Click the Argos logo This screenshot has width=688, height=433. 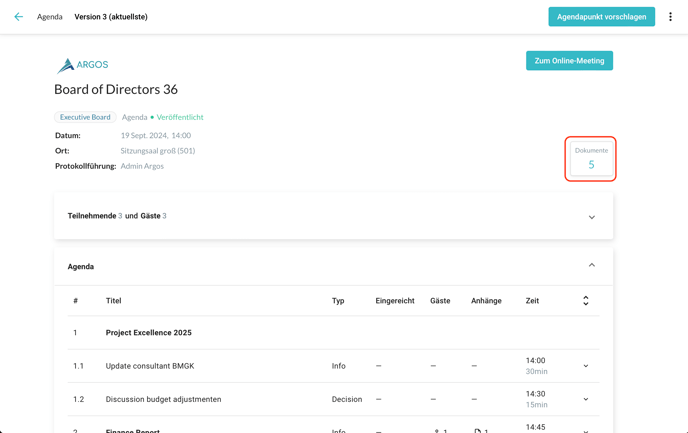click(x=83, y=65)
